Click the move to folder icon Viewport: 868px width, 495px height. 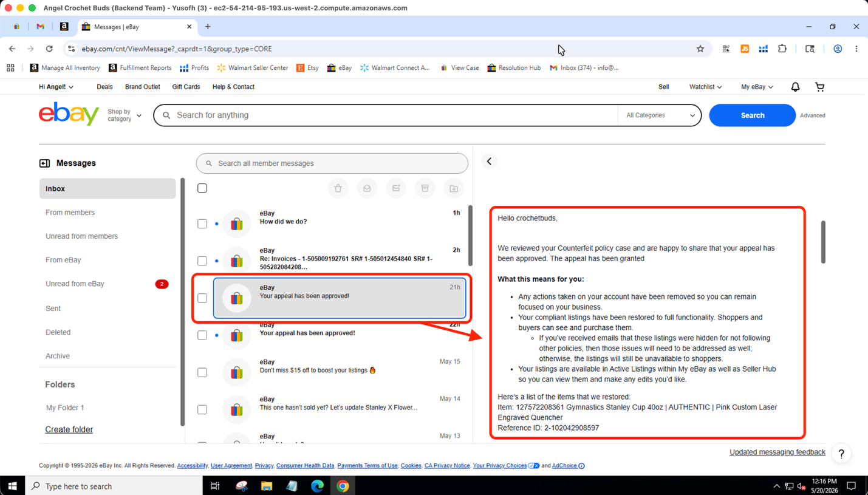click(454, 188)
